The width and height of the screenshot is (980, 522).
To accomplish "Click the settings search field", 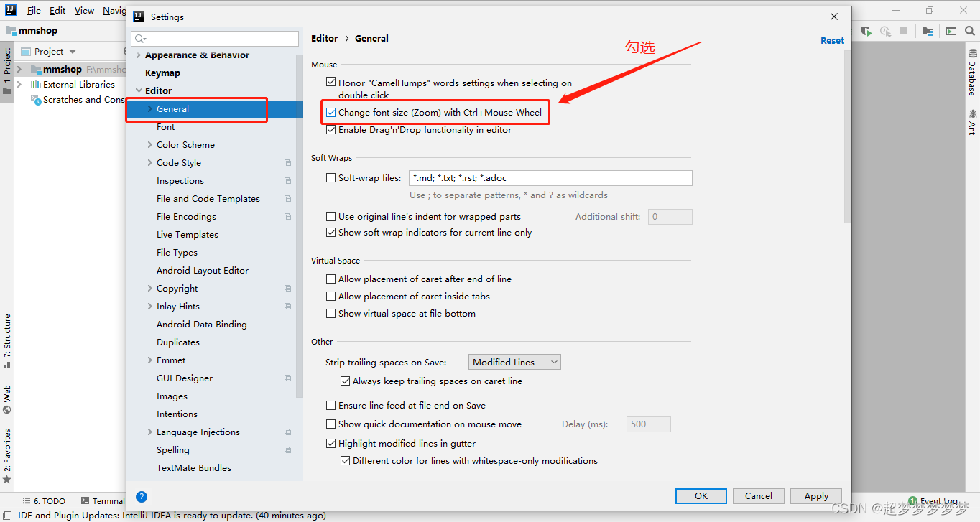I will (x=215, y=39).
